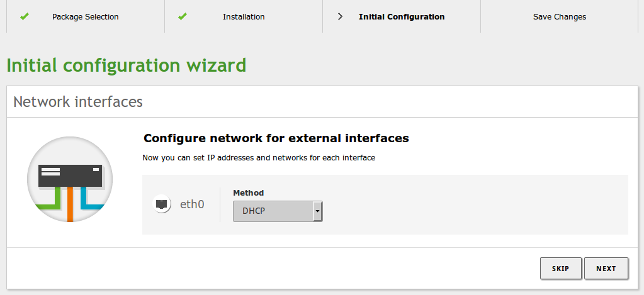Click the orange cable in the network graphic
The width and height of the screenshot is (644, 295).
coord(71,204)
